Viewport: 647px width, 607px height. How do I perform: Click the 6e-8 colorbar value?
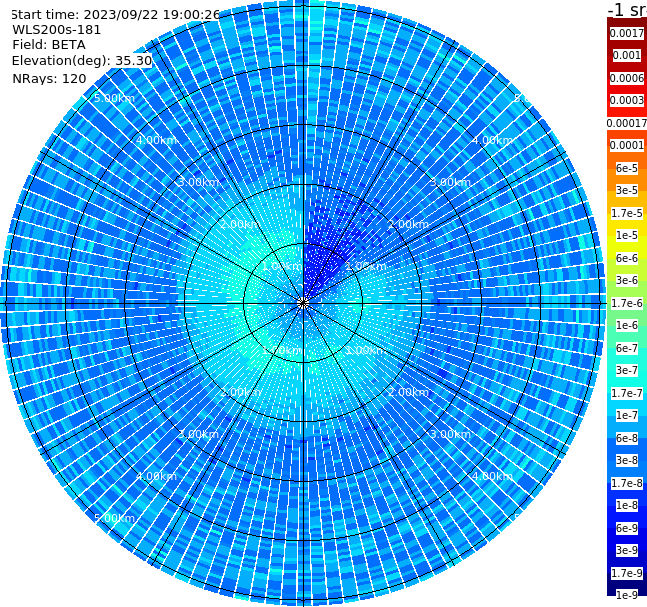627,438
